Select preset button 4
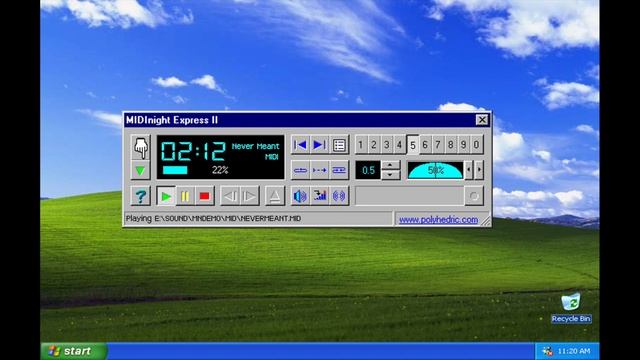The height and width of the screenshot is (360, 640). click(x=400, y=145)
